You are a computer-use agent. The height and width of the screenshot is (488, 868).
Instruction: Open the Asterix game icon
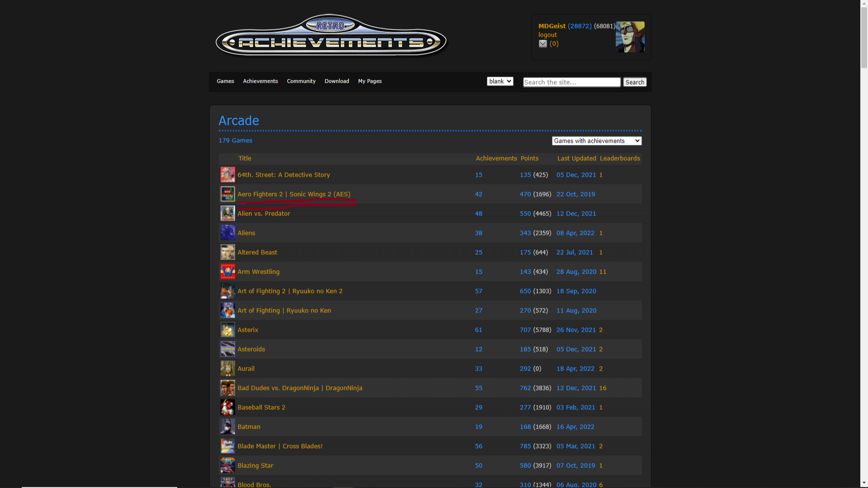pos(227,330)
